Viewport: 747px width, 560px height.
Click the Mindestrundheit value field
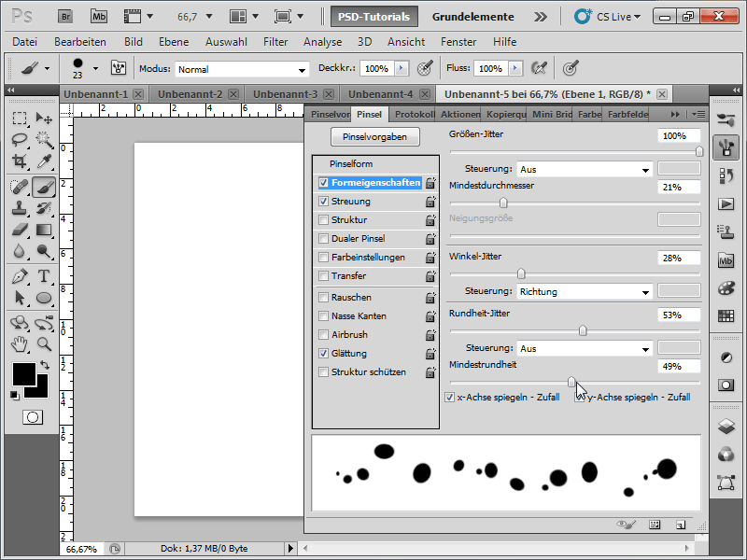679,366
